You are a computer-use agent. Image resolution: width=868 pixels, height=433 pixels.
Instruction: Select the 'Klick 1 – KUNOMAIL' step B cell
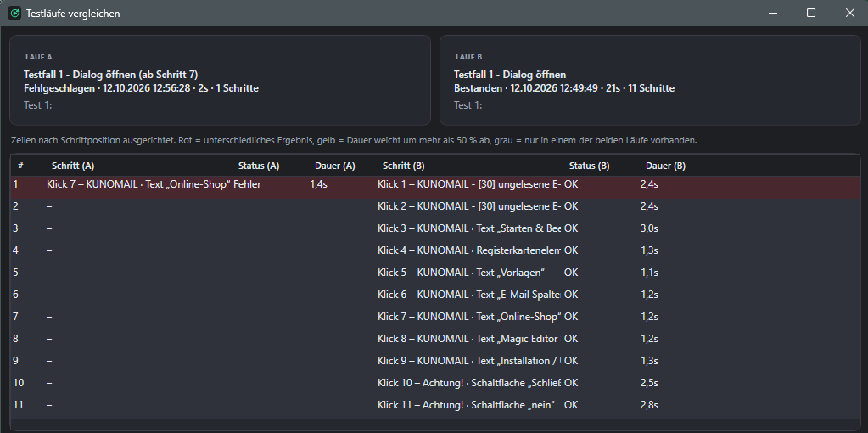(x=469, y=184)
